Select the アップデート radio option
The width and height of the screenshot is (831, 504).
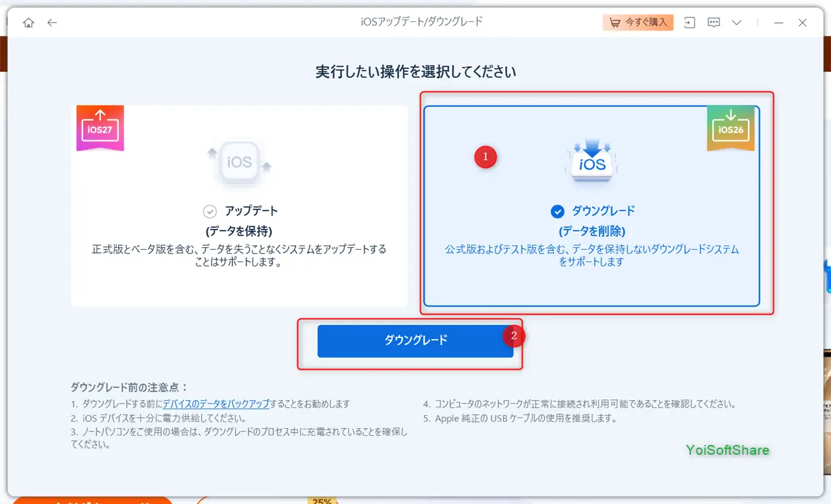(x=210, y=211)
